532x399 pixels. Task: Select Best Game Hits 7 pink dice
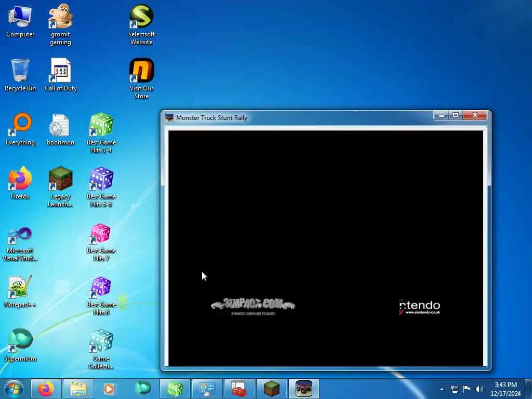pyautogui.click(x=101, y=243)
